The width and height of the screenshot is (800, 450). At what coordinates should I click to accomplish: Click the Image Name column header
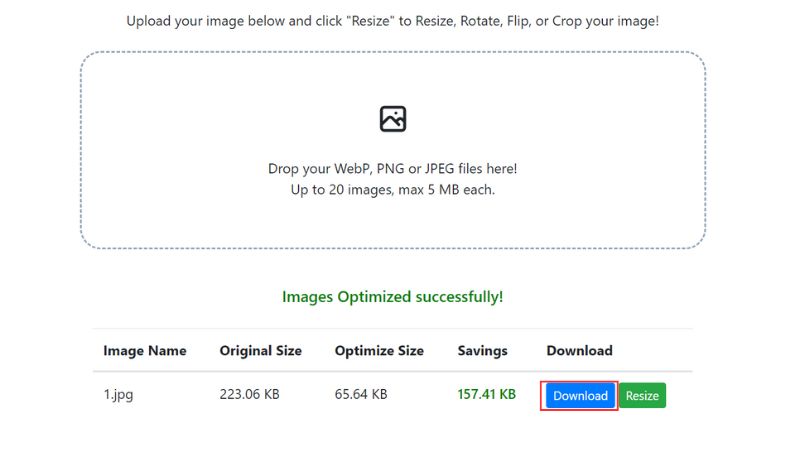click(145, 351)
